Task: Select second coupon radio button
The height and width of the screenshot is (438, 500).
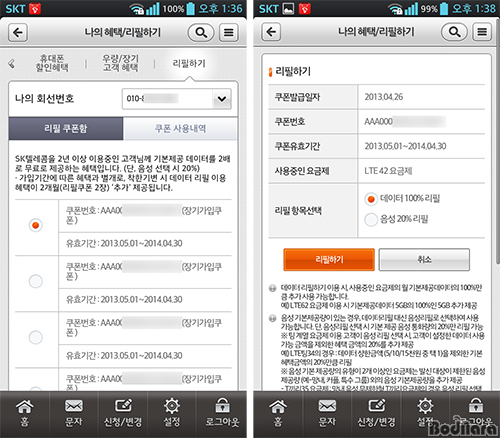Action: 35,281
